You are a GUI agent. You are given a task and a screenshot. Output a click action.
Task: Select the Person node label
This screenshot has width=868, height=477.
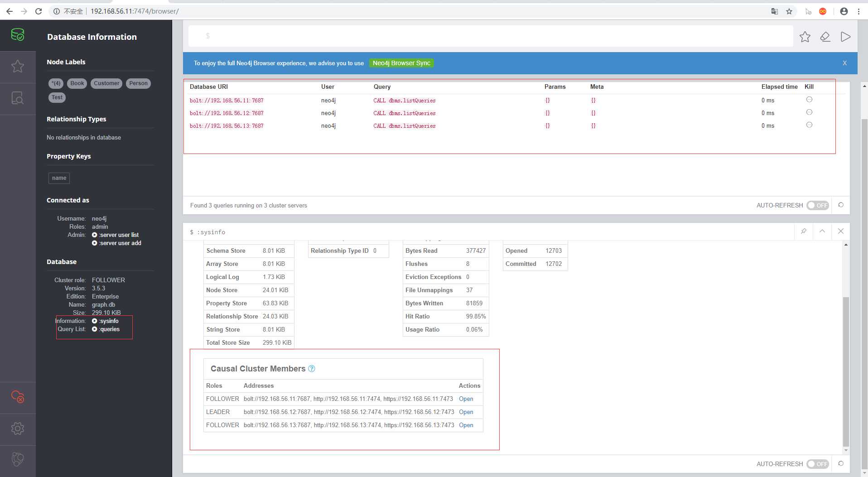(x=138, y=83)
